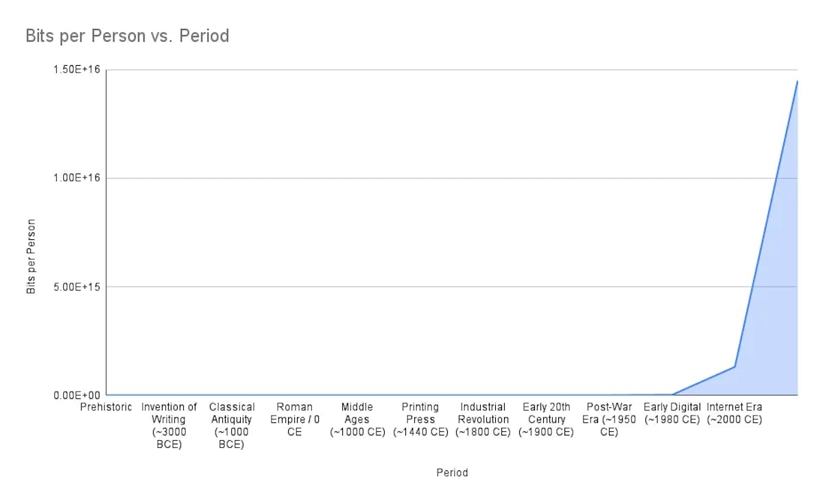Select the 'Middle Ages' axis label
This screenshot has width=823, height=504.
[x=357, y=419]
